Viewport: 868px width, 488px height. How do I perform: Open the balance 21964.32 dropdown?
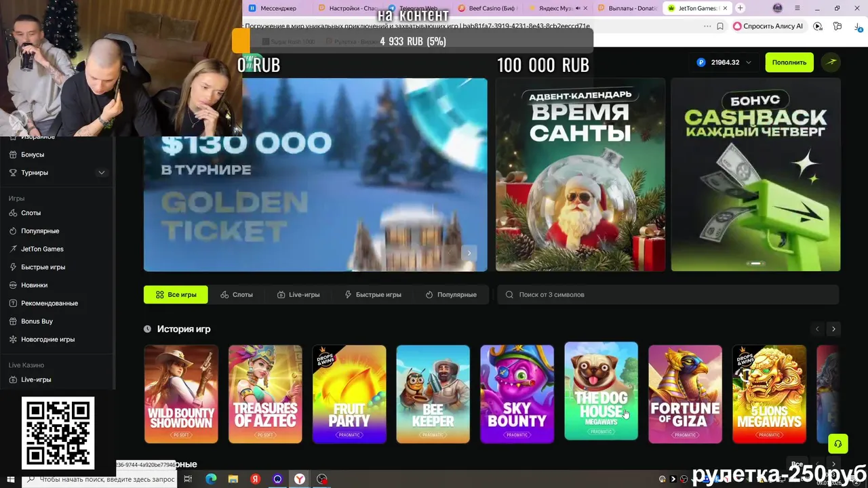click(724, 62)
